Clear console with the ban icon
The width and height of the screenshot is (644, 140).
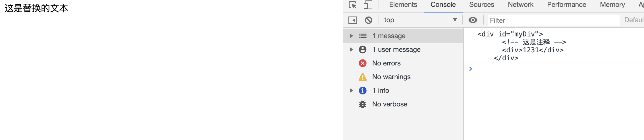click(x=369, y=20)
